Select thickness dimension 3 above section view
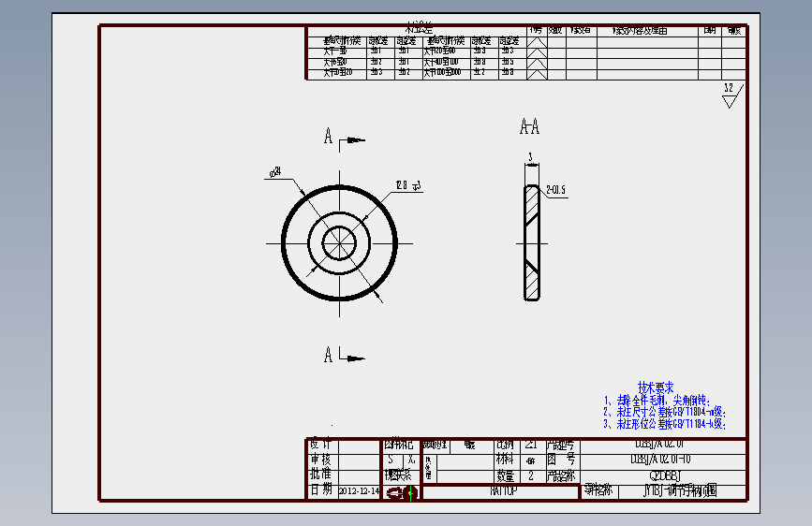812x526 pixels. point(530,156)
